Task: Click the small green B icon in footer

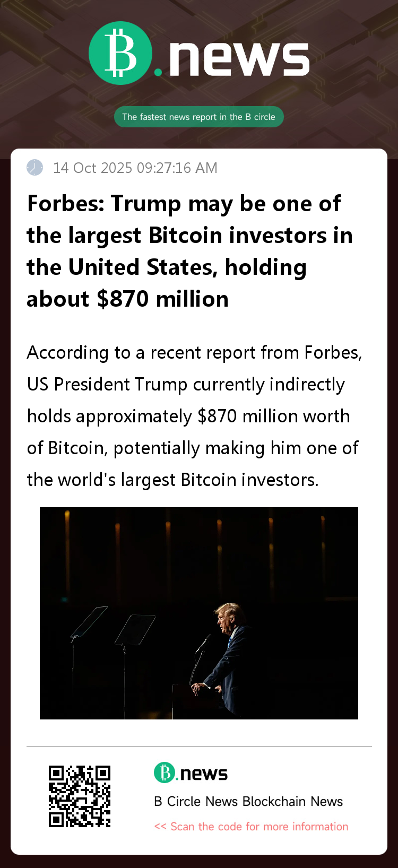Action: (164, 772)
